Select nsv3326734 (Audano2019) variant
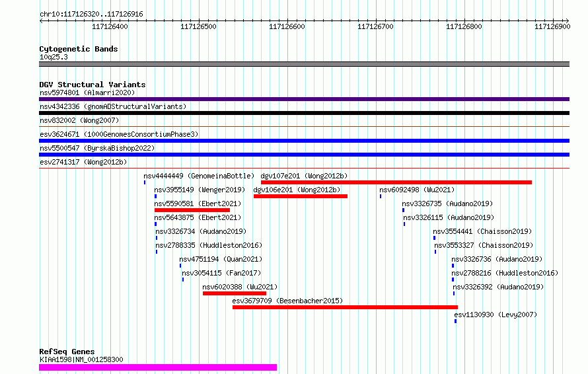The height and width of the screenshot is (374, 588). tap(201, 231)
